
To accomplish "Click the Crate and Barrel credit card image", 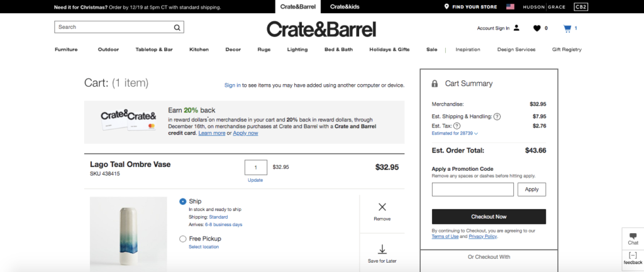I will tap(128, 119).
